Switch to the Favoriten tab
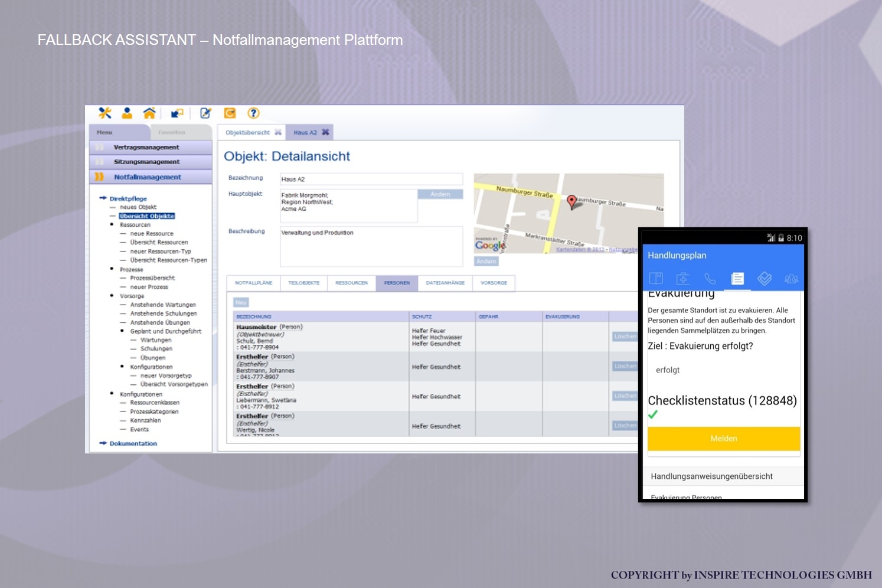This screenshot has height=588, width=882. click(x=172, y=132)
